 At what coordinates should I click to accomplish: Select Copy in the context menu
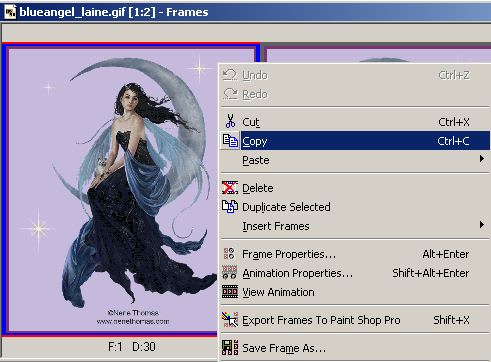(355, 141)
